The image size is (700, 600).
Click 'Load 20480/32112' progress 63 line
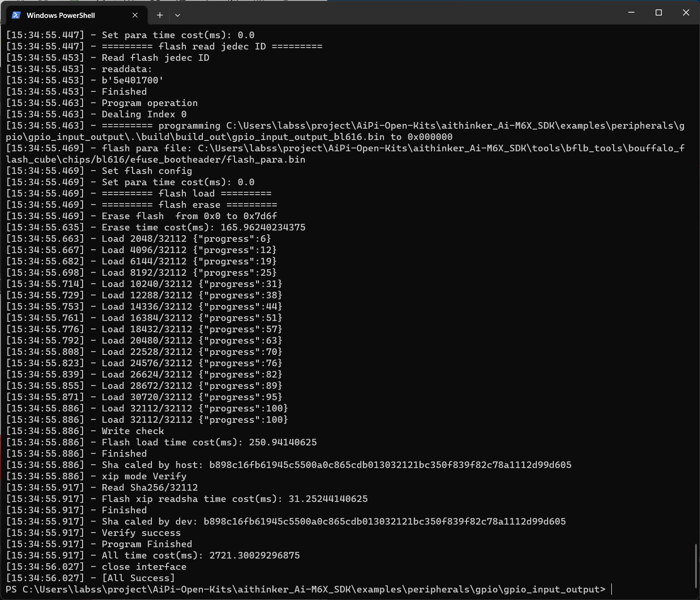144,340
